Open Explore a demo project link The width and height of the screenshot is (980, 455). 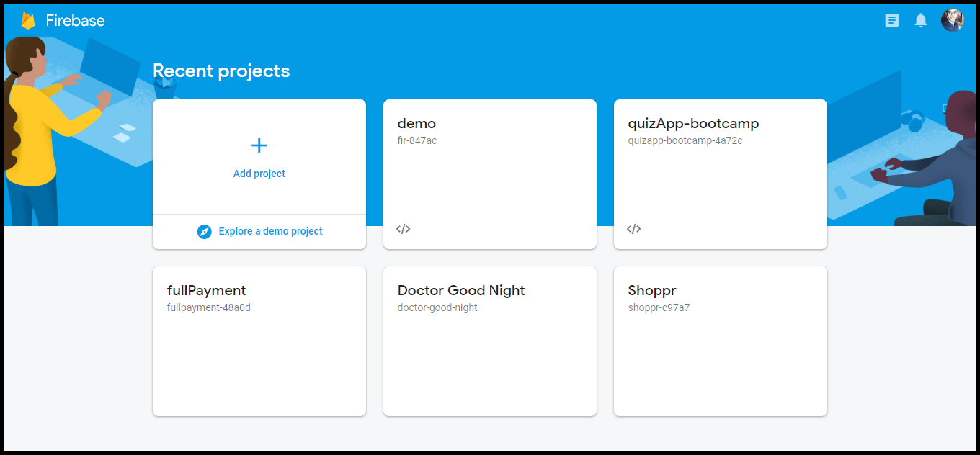271,231
